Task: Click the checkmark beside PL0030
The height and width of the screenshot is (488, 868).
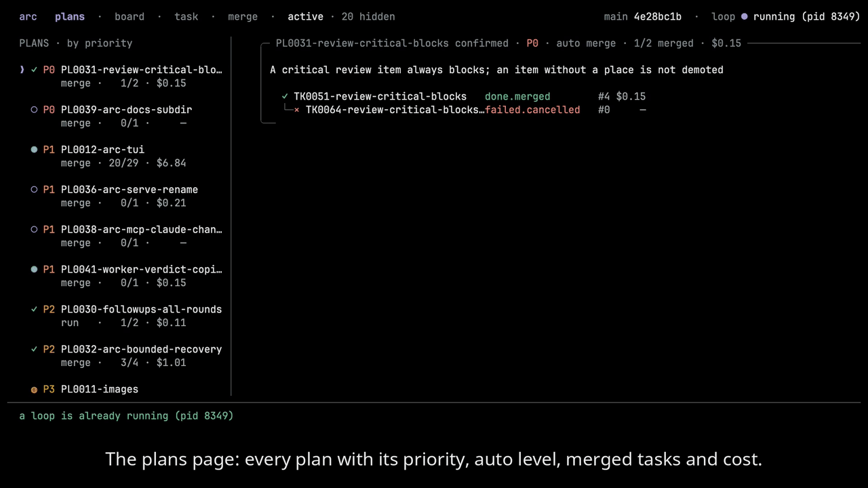Action: [x=34, y=310]
